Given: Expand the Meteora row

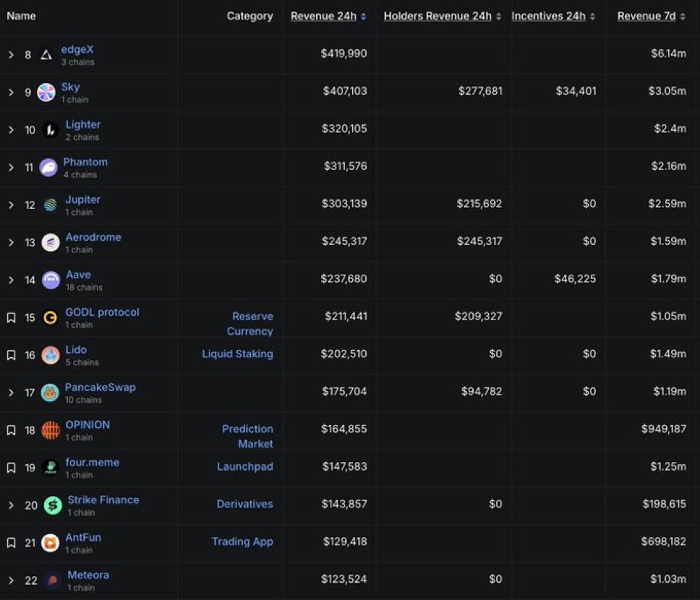Looking at the screenshot, I should pyautogui.click(x=11, y=580).
